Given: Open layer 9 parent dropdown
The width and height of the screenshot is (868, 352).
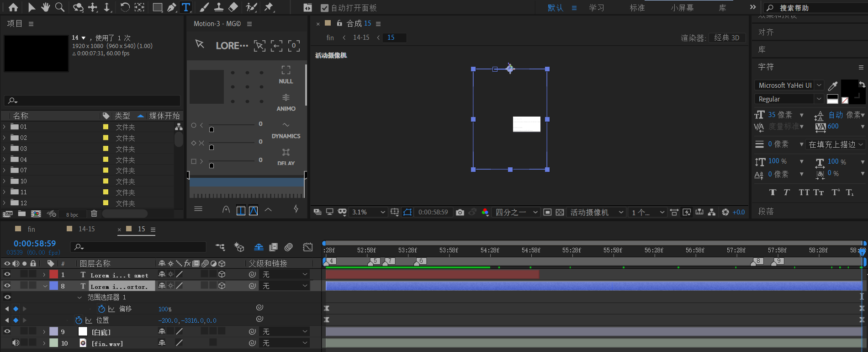Looking at the screenshot, I should 285,331.
